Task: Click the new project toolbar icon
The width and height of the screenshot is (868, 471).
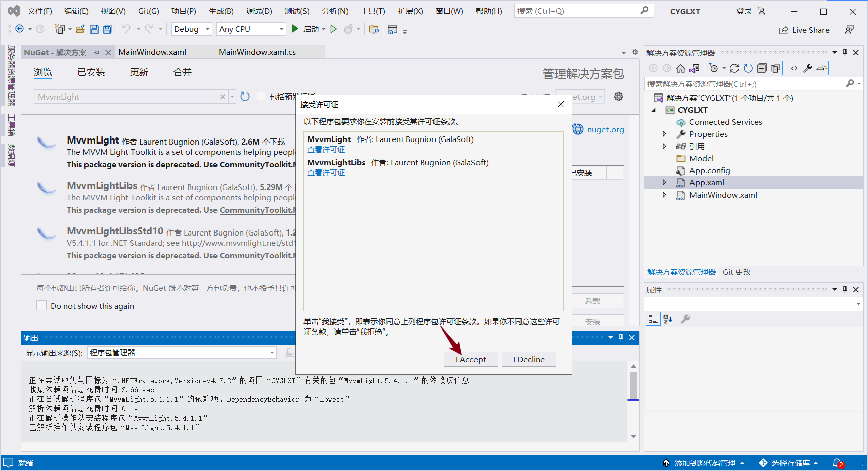Action: point(60,29)
